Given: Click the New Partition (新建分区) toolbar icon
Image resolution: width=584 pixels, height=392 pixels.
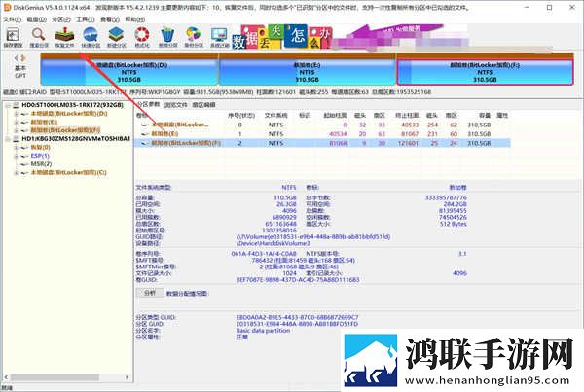Looking at the screenshot, I should (116, 37).
